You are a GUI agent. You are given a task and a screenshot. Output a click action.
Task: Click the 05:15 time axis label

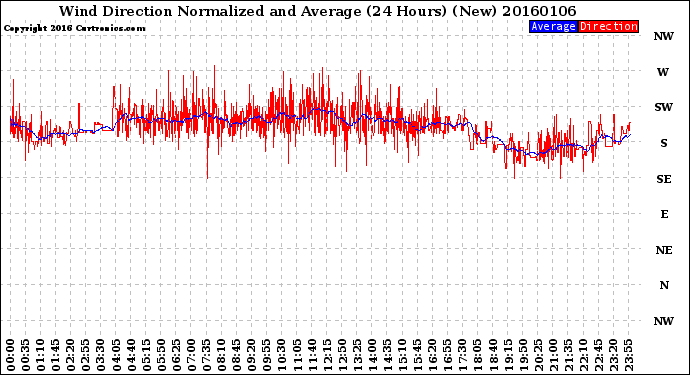[146, 355]
